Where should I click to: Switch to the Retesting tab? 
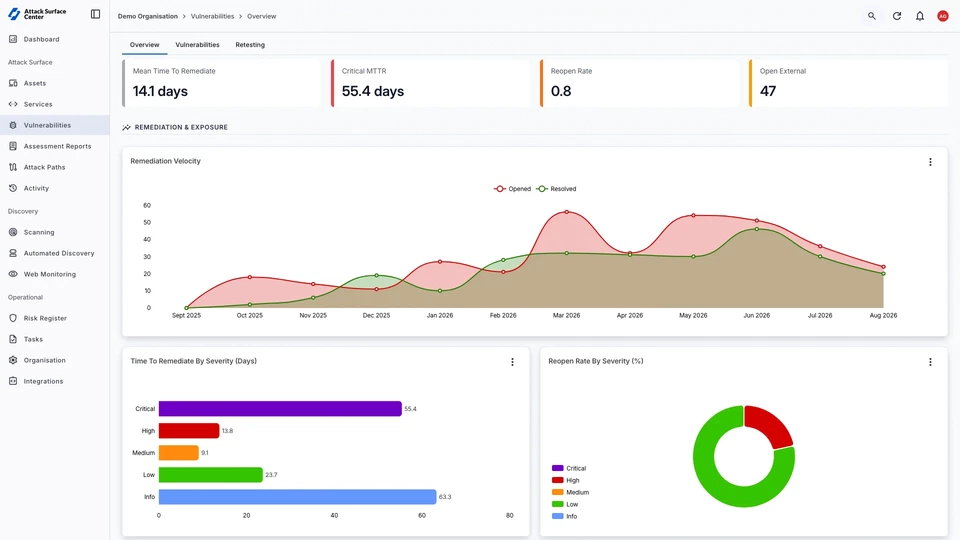pos(250,45)
